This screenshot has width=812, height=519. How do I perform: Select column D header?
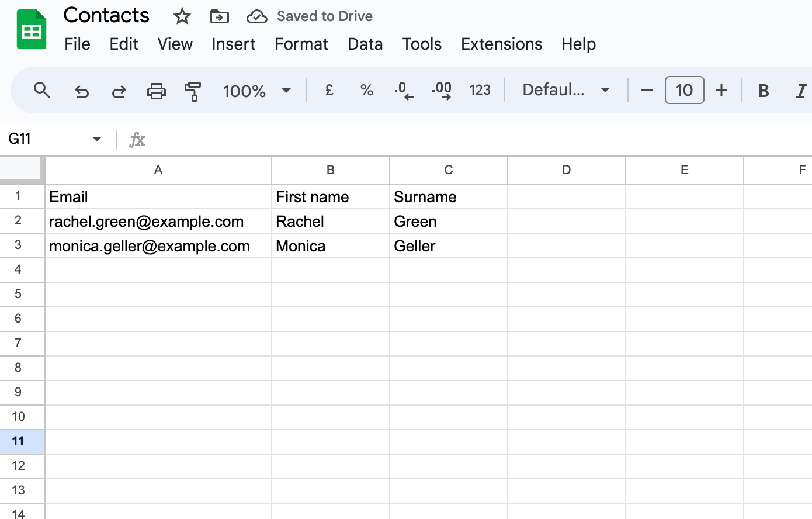point(567,170)
